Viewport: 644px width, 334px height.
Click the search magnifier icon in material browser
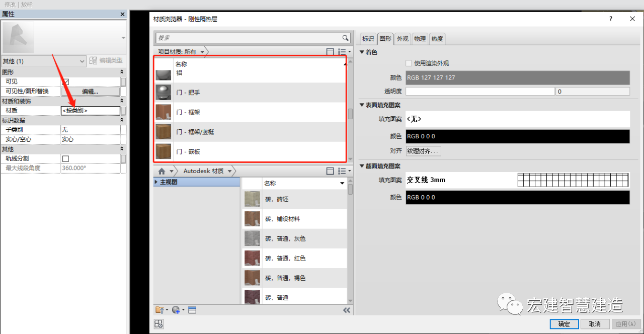pos(345,38)
